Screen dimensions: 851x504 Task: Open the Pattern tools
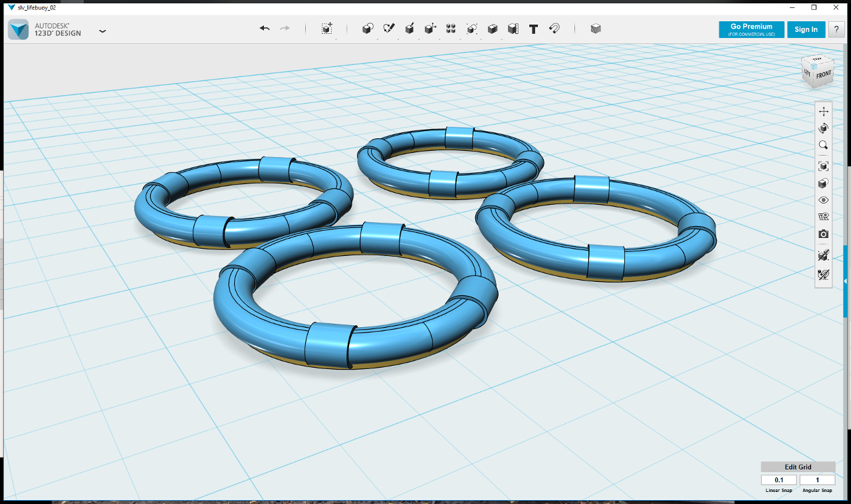(451, 29)
